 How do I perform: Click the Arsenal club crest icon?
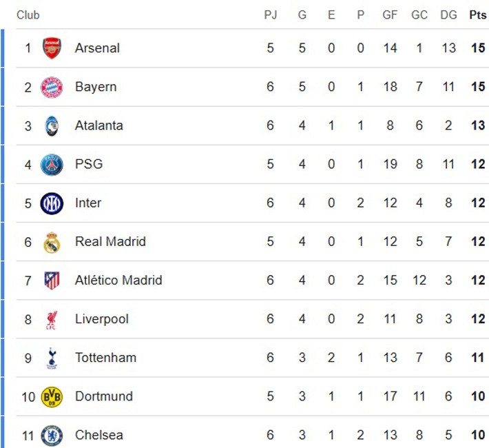coord(52,48)
